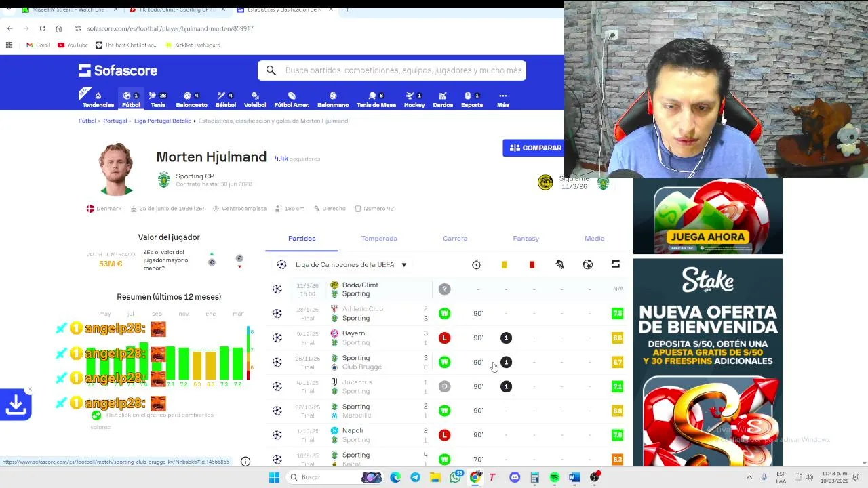Click the yellow card column icon
The height and width of the screenshot is (488, 868).
click(x=504, y=264)
